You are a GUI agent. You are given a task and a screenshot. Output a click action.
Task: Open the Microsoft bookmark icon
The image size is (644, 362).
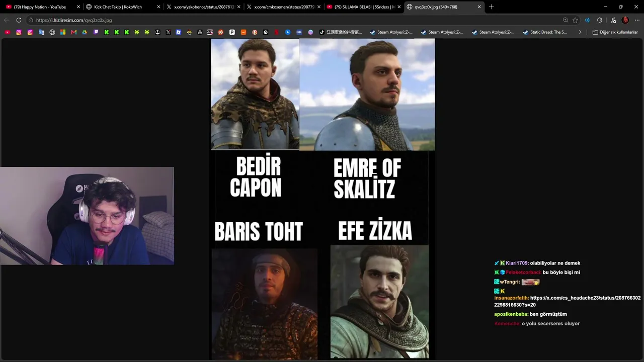coord(63,32)
